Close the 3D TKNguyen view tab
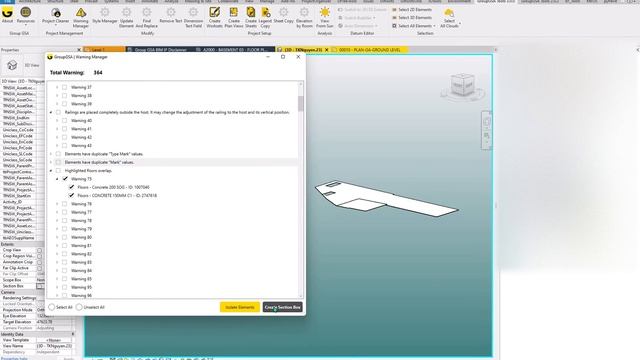Viewport: 640px width, 360px height. pyautogui.click(x=327, y=50)
